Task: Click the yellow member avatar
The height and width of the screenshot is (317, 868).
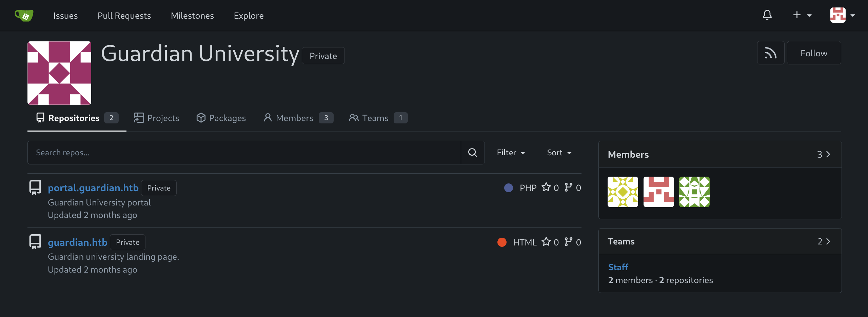Action: coord(623,192)
